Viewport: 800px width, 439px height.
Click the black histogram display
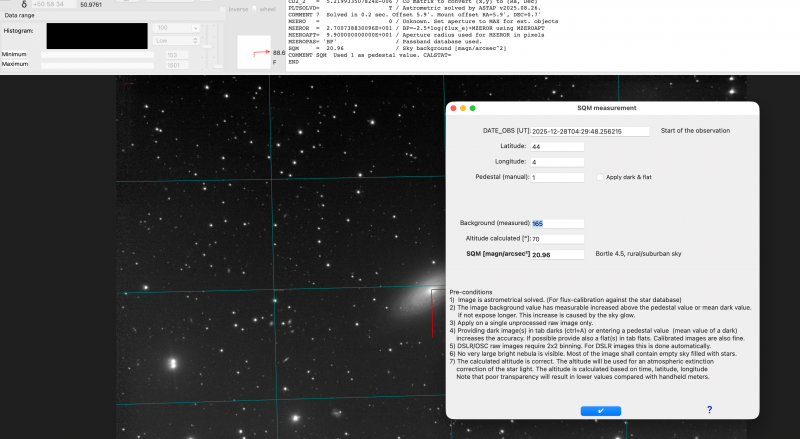tap(97, 36)
